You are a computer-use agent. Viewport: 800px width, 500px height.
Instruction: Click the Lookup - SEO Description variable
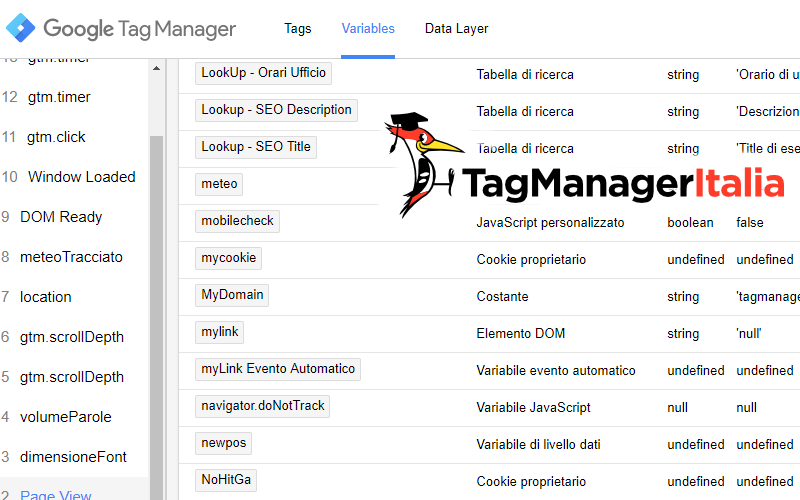[x=276, y=110]
